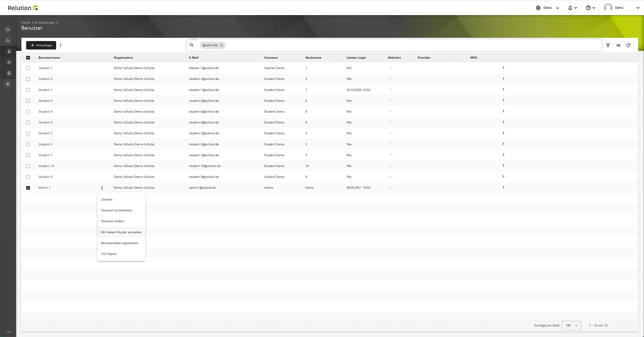Select Löschen from the context menu
The image size is (644, 337).
121,199
